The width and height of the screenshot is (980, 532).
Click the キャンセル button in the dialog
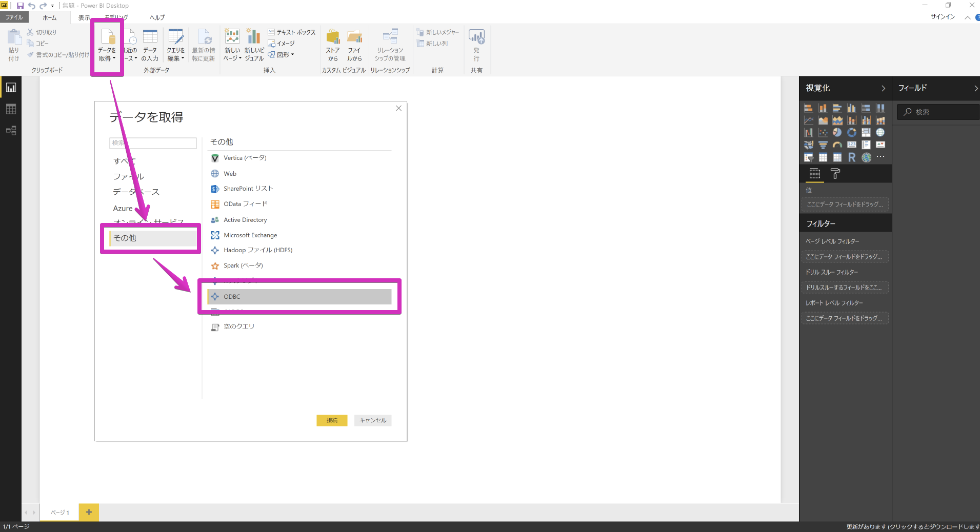pos(372,420)
